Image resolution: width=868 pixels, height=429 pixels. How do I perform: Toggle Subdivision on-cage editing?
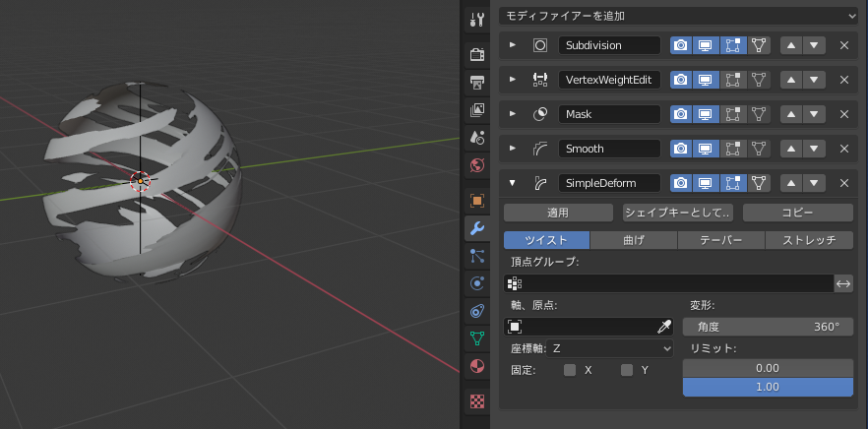click(x=759, y=45)
